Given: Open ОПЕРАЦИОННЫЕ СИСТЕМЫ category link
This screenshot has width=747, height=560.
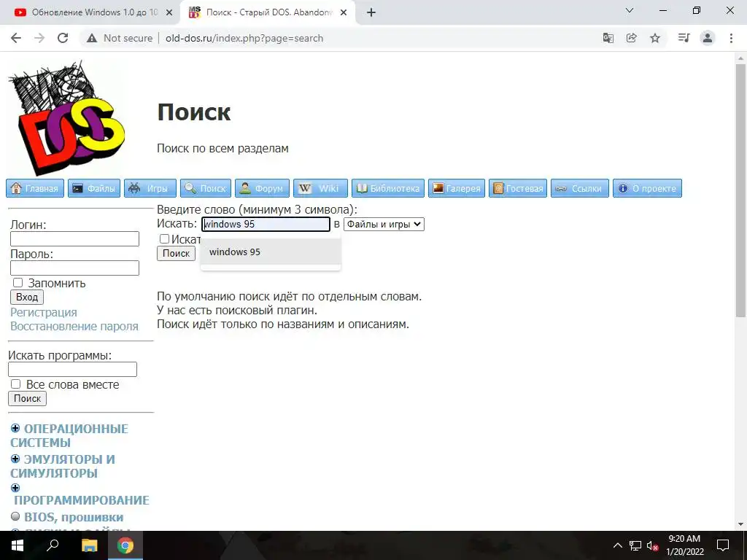Looking at the screenshot, I should 69,435.
